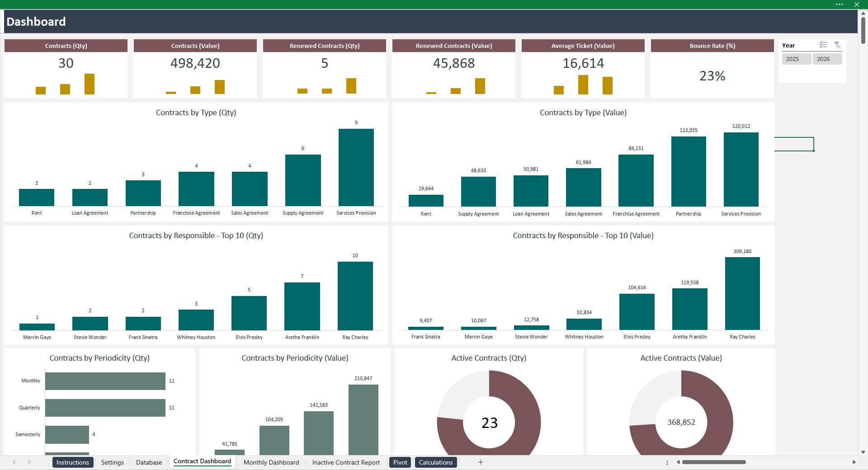Switch to the Monthly Dashboard tab

(x=271, y=462)
